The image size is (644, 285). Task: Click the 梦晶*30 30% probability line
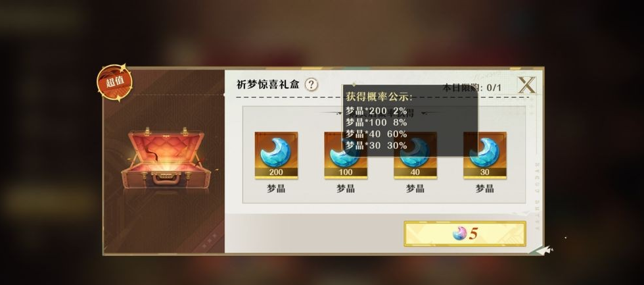(376, 145)
